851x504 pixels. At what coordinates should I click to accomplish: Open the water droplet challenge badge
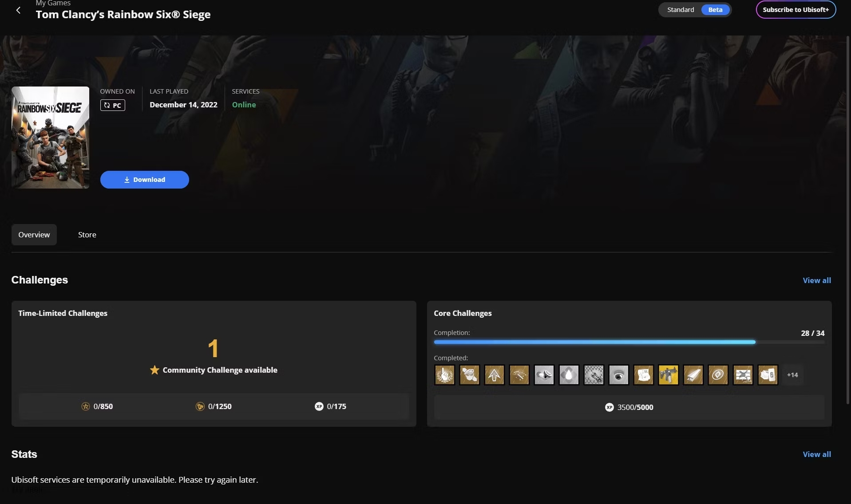569,375
